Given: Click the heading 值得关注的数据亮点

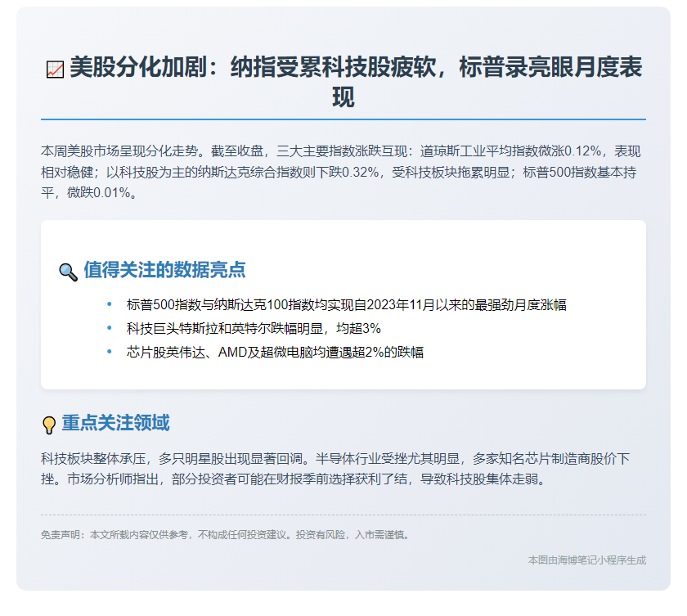Looking at the screenshot, I should pyautogui.click(x=164, y=270).
